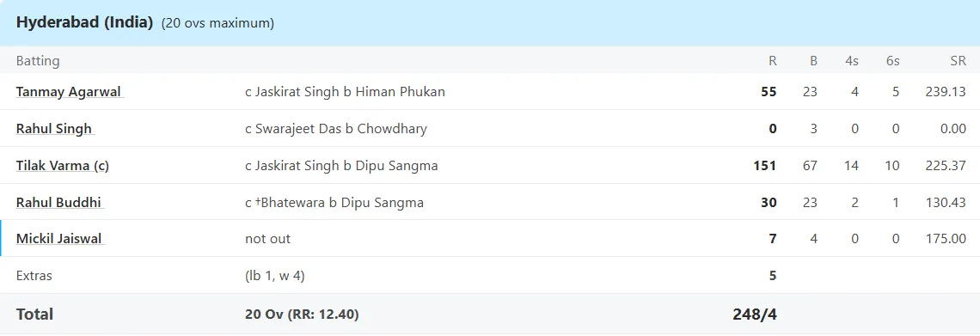Open Tilak Varma (c) player link
The width and height of the screenshot is (980, 336).
[63, 166]
